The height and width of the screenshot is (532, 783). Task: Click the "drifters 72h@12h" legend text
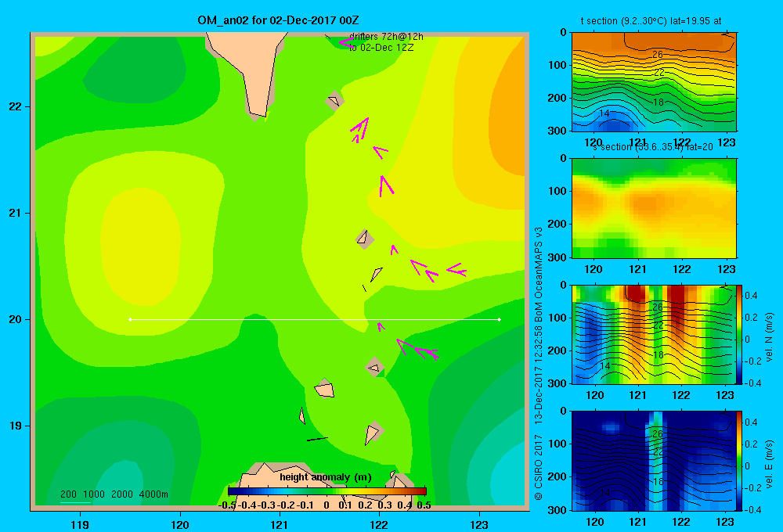(x=386, y=37)
